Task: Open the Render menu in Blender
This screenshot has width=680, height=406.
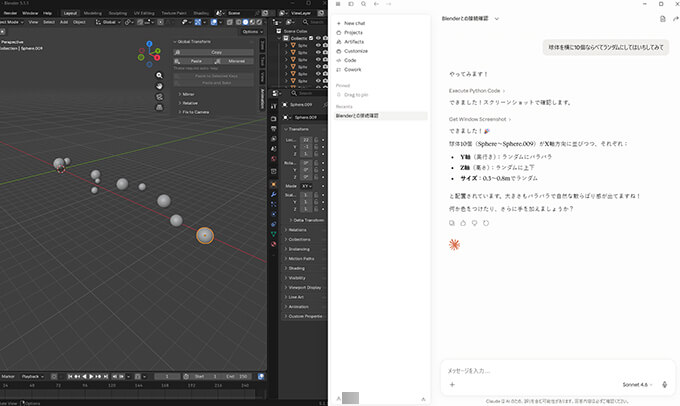Action: 12,13
